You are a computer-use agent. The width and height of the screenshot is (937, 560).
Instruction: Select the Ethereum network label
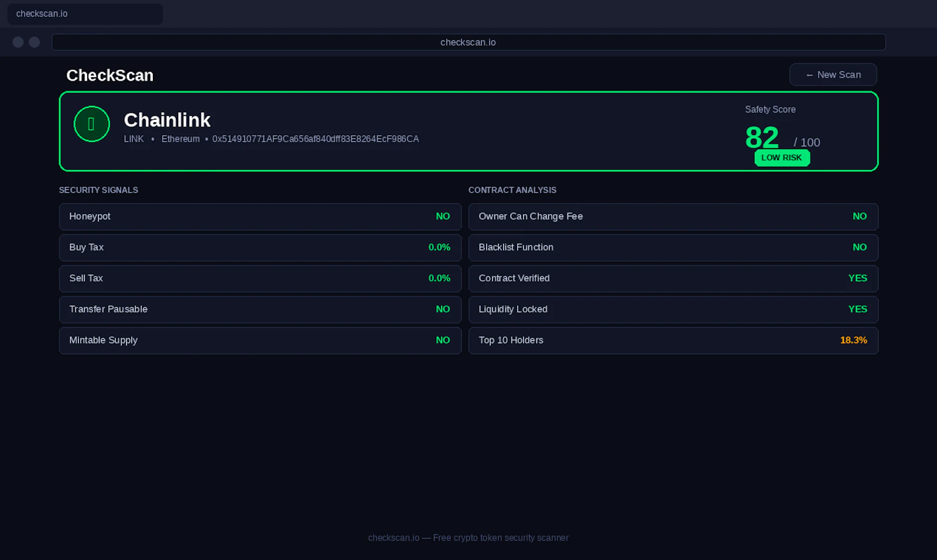click(x=180, y=139)
